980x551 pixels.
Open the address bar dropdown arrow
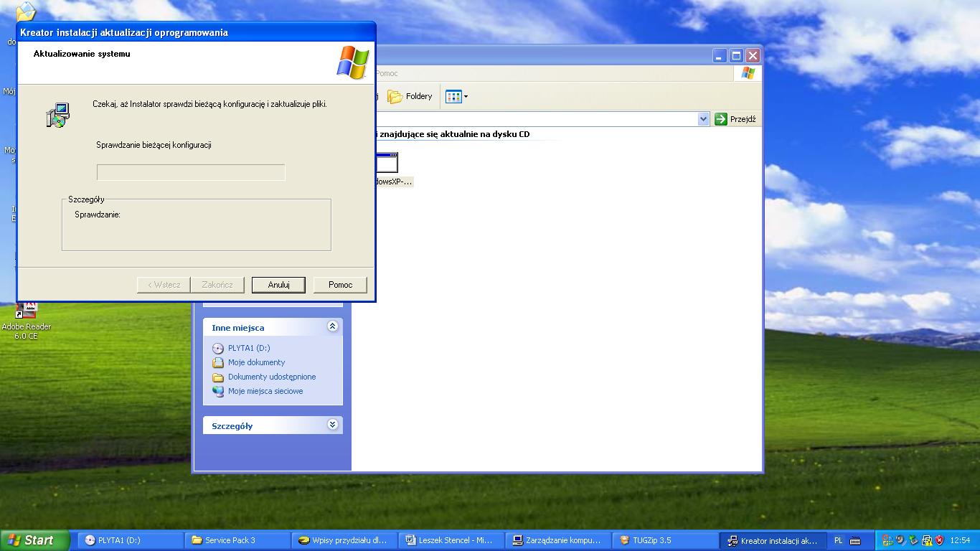pyautogui.click(x=703, y=119)
